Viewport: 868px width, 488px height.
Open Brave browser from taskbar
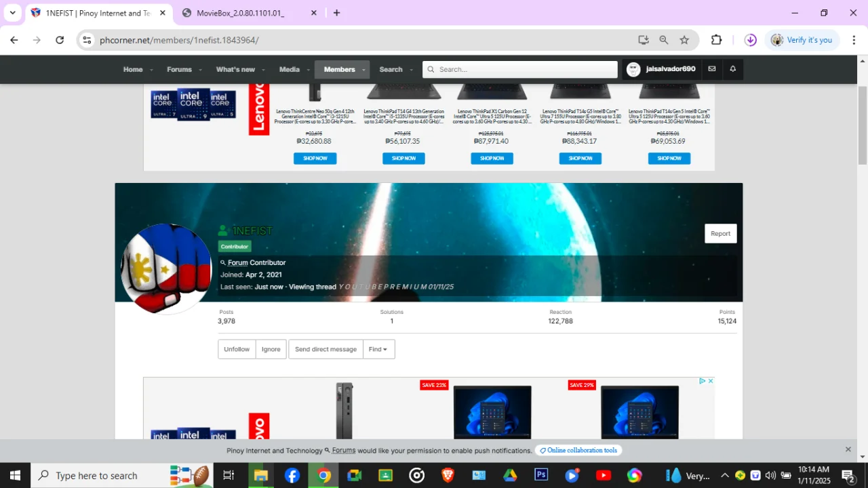(448, 475)
